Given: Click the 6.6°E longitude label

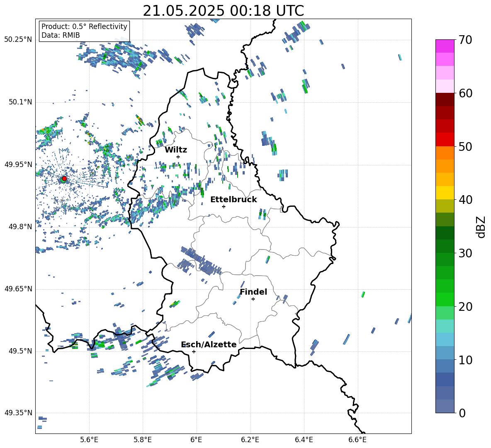Looking at the screenshot, I should tap(357, 440).
